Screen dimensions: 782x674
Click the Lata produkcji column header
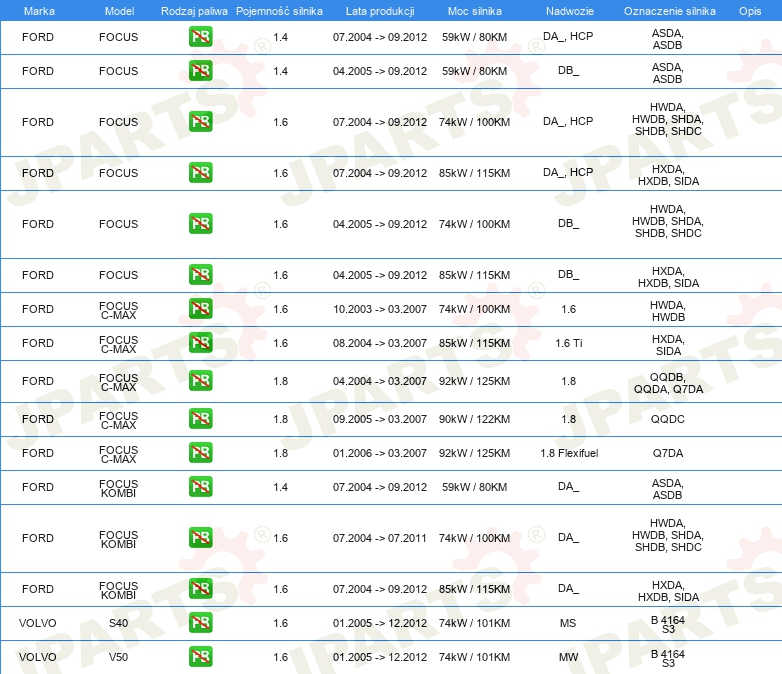pos(380,11)
